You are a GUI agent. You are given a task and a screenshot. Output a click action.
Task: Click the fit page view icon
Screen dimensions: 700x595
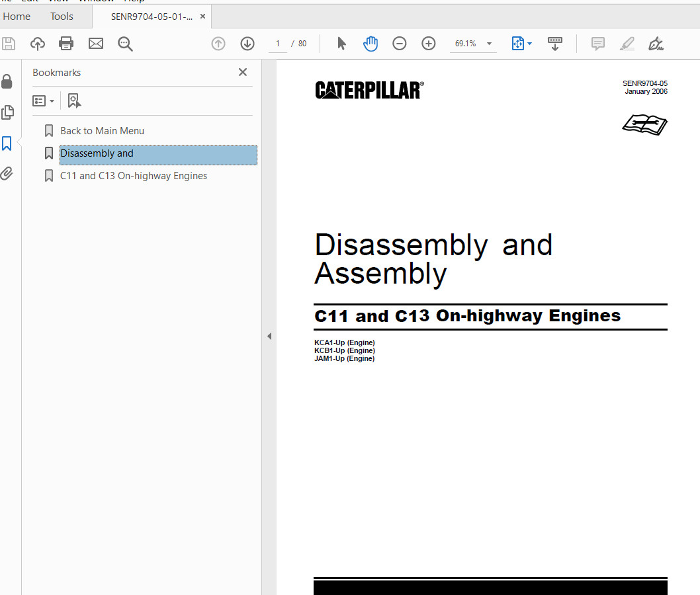pos(517,44)
